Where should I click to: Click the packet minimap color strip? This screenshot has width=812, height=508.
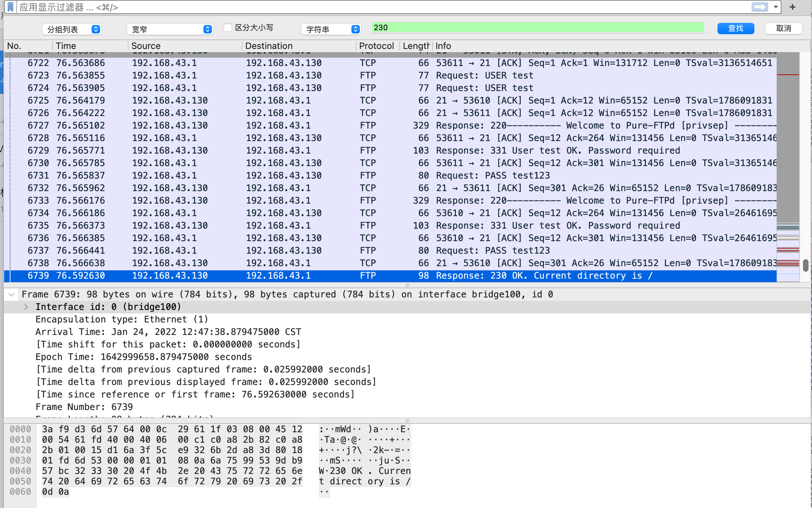tap(788, 243)
